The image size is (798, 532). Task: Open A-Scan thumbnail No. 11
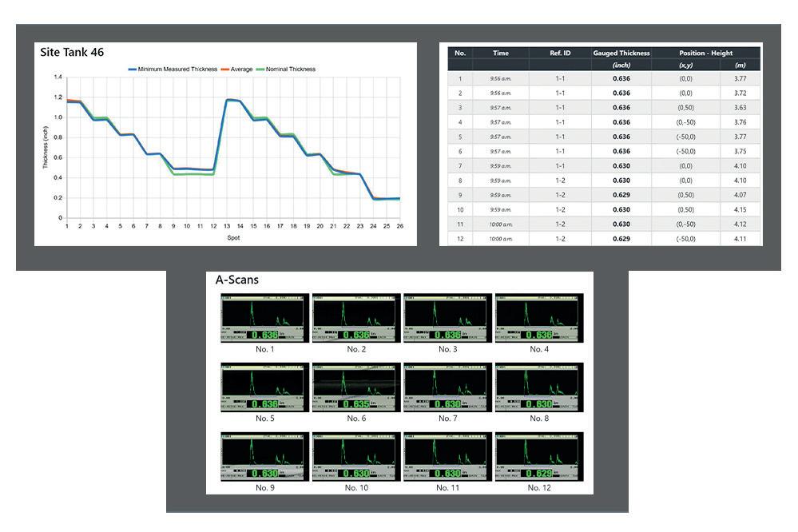coord(448,457)
